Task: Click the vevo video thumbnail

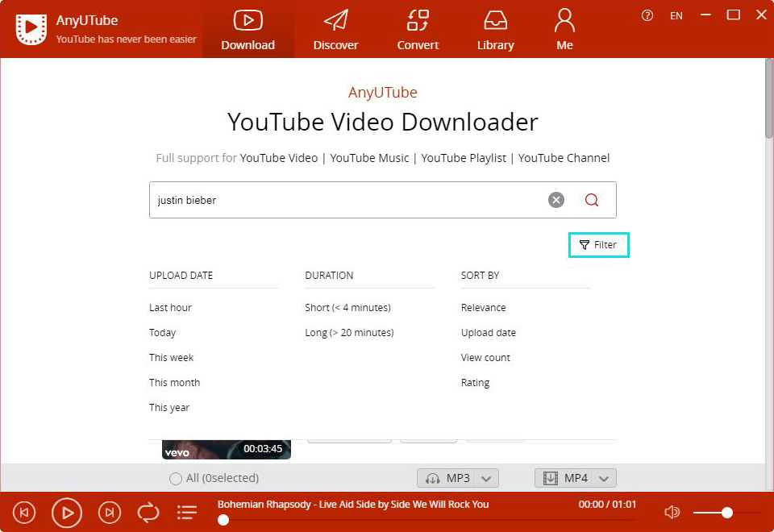Action: coord(226,450)
